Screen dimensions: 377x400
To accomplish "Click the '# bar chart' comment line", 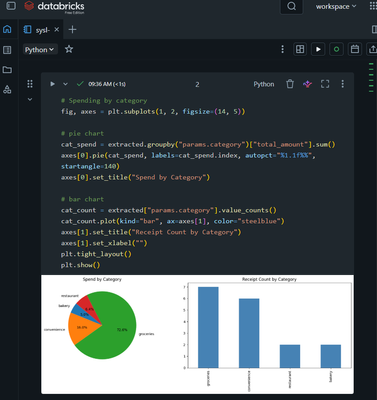I will pyautogui.click(x=82, y=199).
